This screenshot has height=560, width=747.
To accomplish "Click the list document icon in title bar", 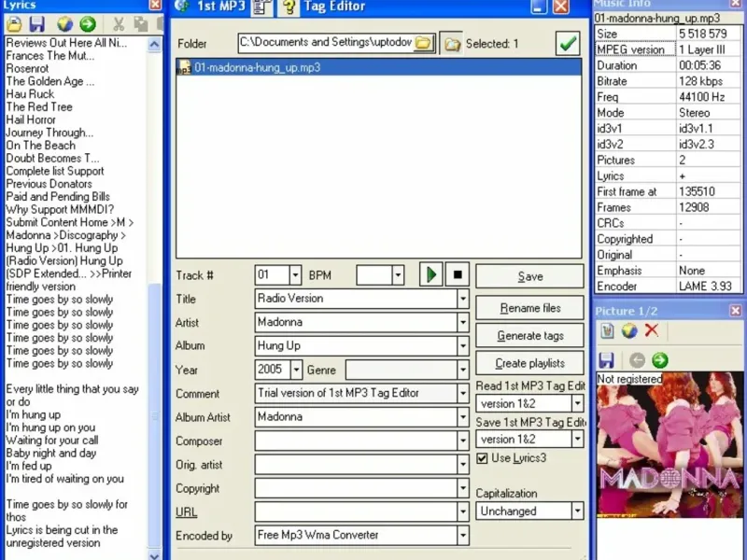I will click(x=261, y=7).
